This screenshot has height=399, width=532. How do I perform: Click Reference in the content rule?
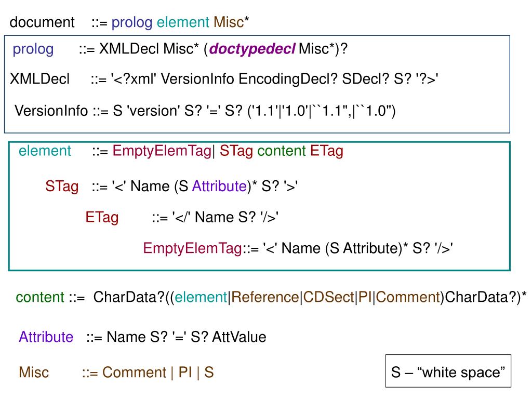tap(264, 297)
